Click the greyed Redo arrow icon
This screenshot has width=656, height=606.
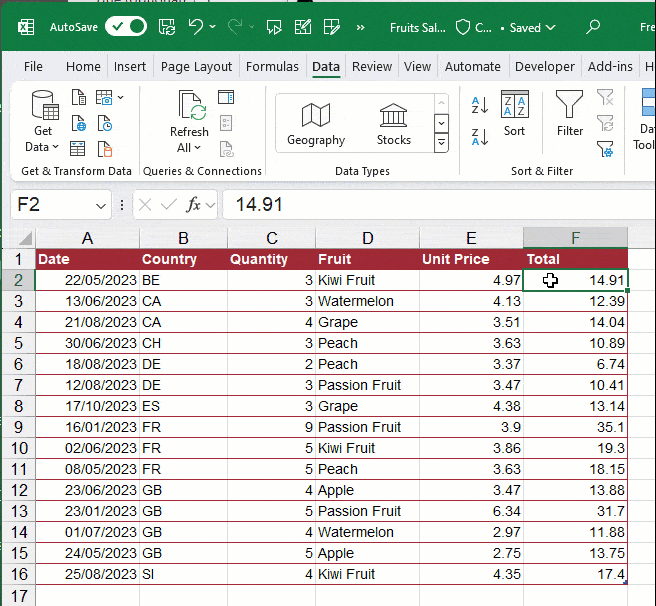point(235,27)
